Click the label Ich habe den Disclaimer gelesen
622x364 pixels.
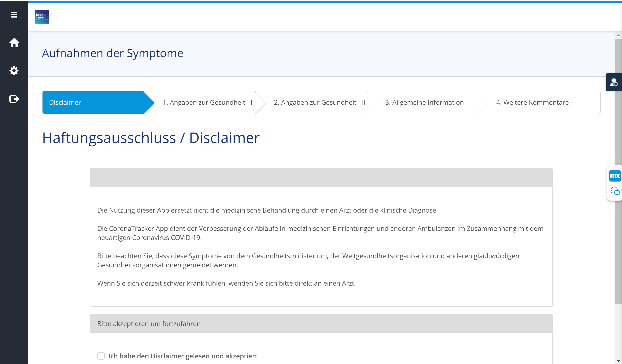click(183, 356)
